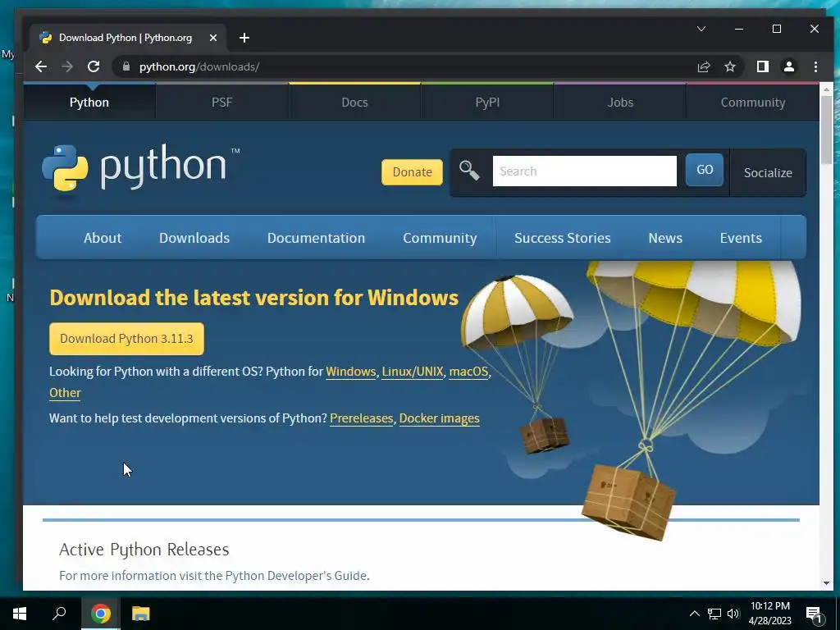840x630 pixels.
Task: Click the share page icon in address bar
Action: coord(703,66)
